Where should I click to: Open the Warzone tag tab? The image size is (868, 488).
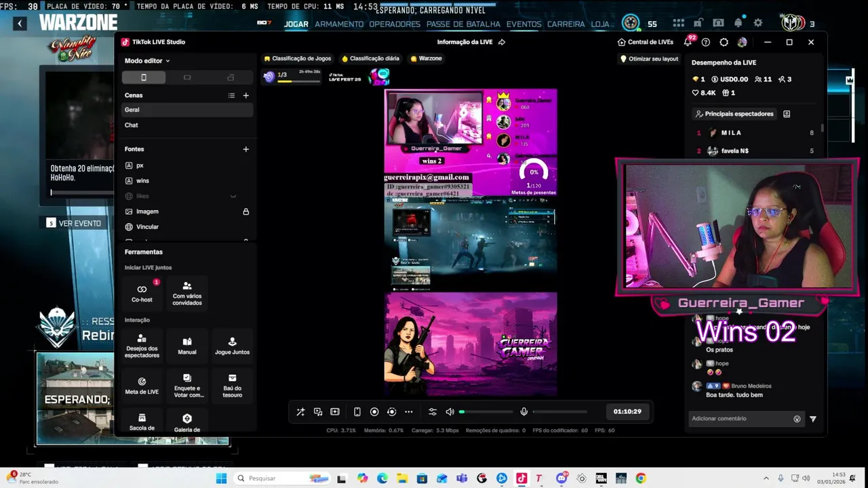click(426, 59)
